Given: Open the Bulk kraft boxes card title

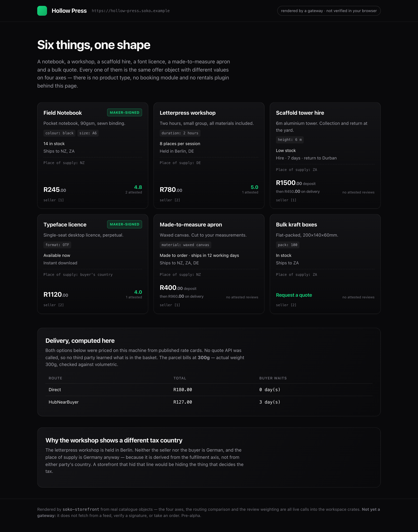Looking at the screenshot, I should click(x=296, y=225).
